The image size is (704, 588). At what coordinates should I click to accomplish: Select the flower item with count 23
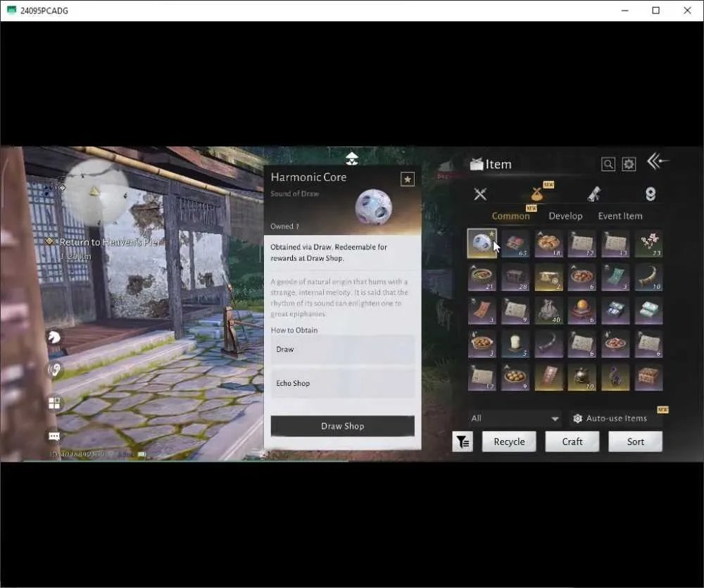[x=649, y=244]
